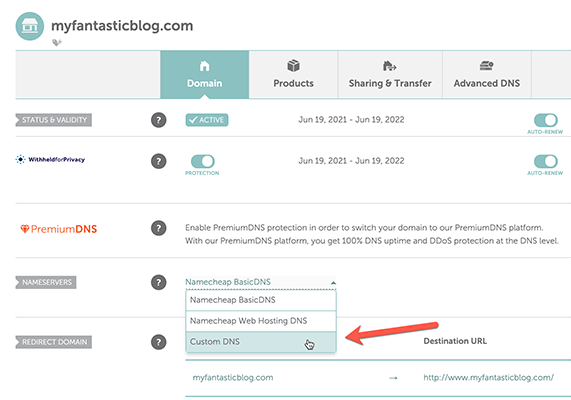Click the Status & Validity label
This screenshot has width=571, height=400.
tap(54, 120)
